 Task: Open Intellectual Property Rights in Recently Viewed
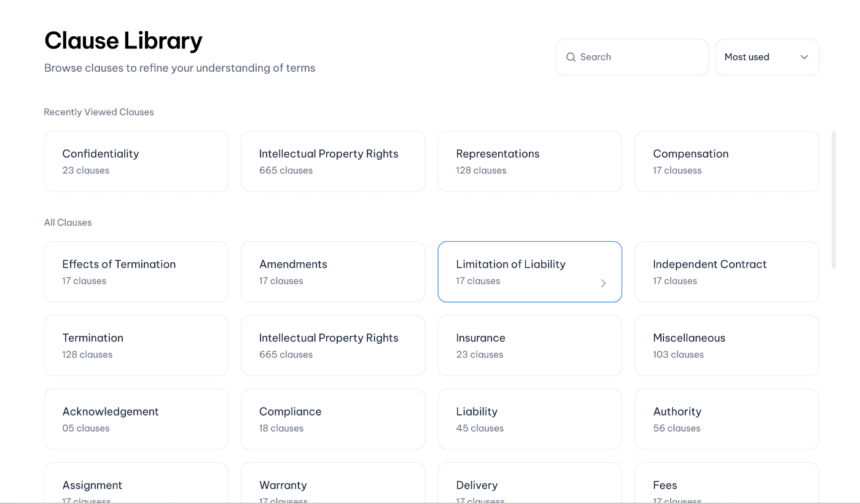pos(332,161)
